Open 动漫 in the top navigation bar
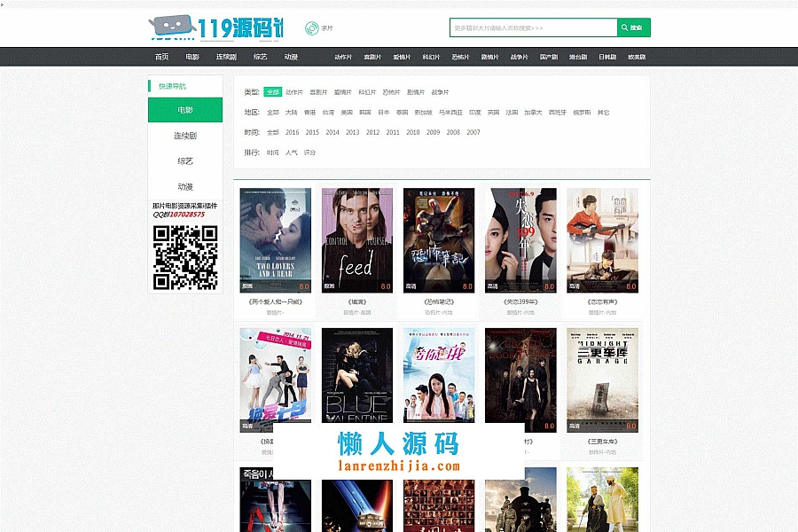Screen dimensions: 798x532 [x=291, y=57]
